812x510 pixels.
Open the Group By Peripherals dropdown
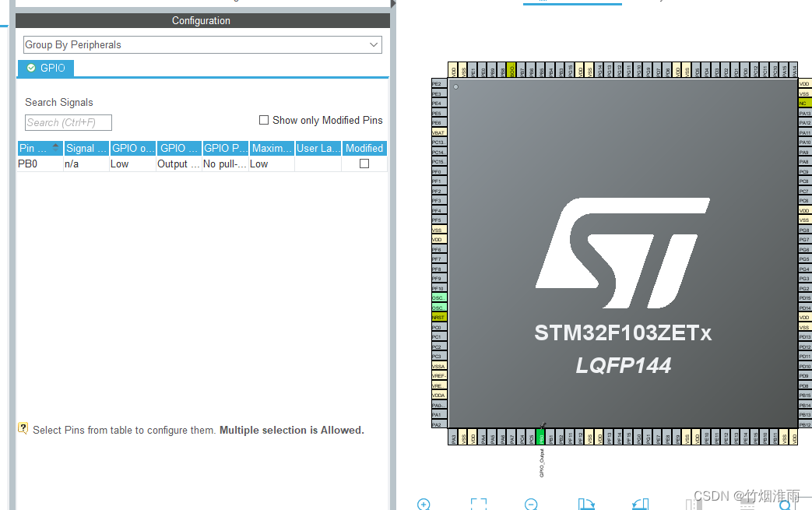[x=202, y=44]
